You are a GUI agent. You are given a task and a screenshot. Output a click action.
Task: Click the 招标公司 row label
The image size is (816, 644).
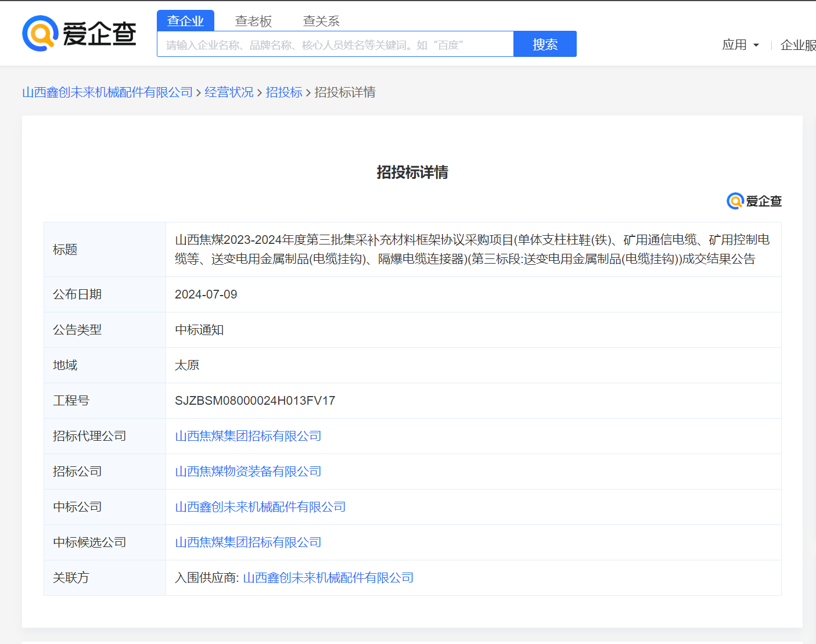click(x=77, y=472)
